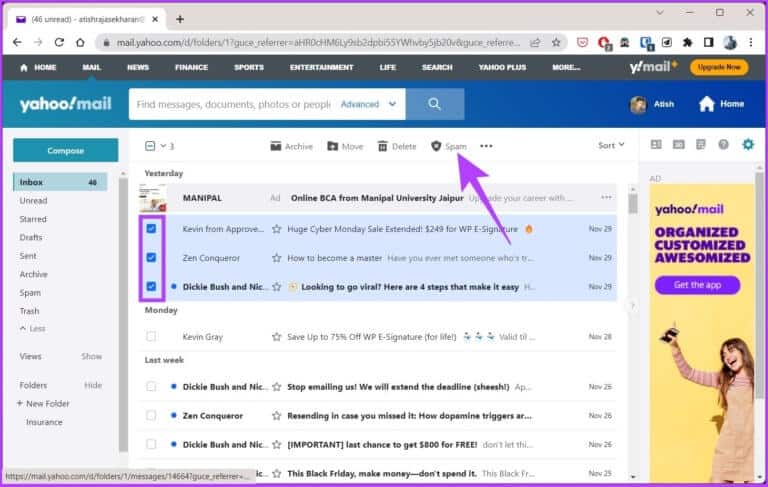Open the select-all dropdown arrow
Viewport: 768px width, 487px height.
coord(163,146)
